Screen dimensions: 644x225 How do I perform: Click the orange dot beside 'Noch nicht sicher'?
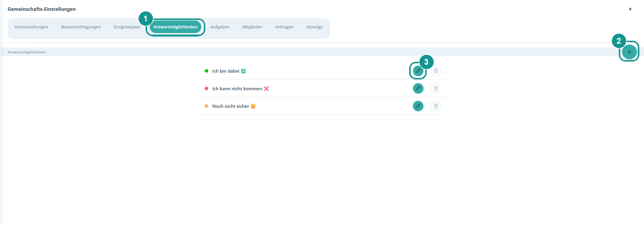tap(206, 106)
